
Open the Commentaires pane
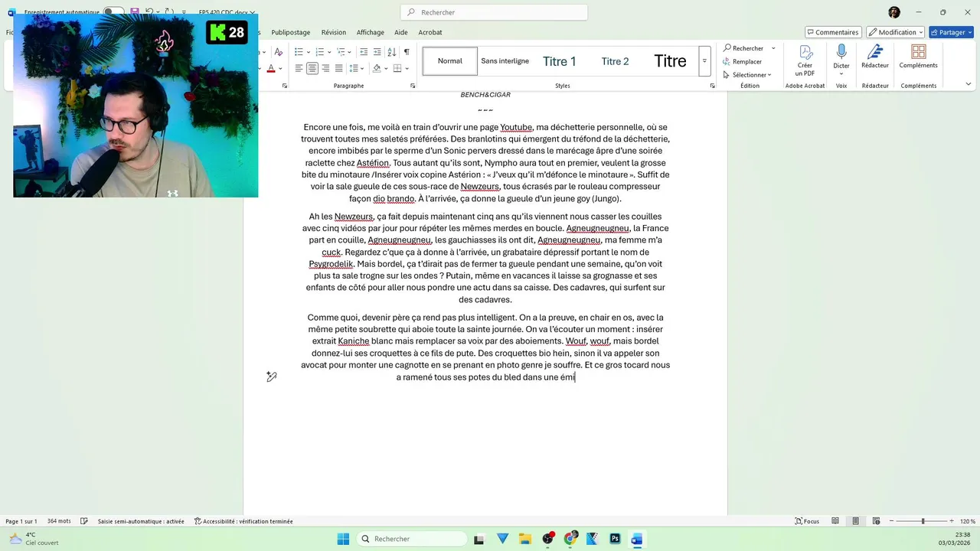point(833,32)
